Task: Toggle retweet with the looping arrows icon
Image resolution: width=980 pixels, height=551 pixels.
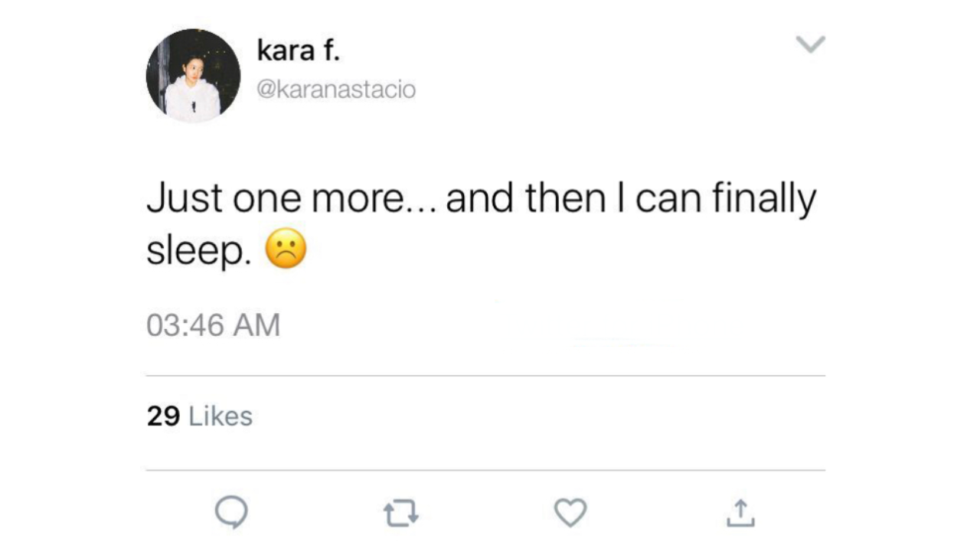Action: click(400, 514)
